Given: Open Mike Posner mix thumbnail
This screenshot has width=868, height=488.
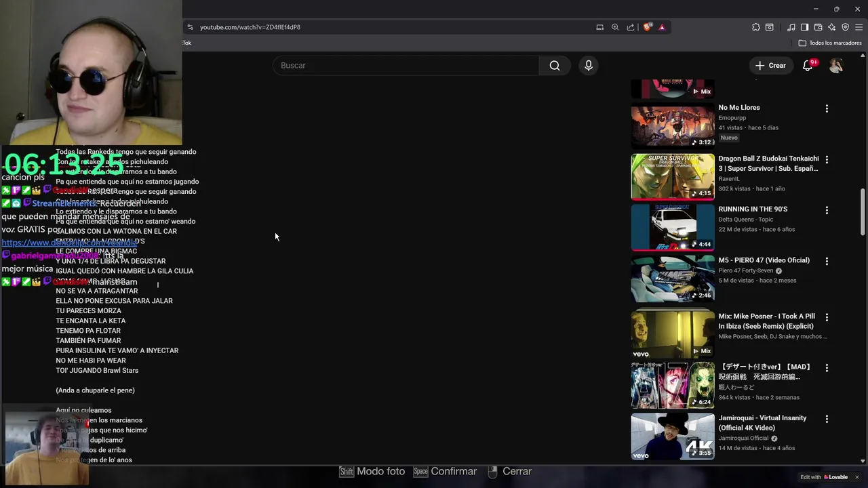Looking at the screenshot, I should click(673, 334).
